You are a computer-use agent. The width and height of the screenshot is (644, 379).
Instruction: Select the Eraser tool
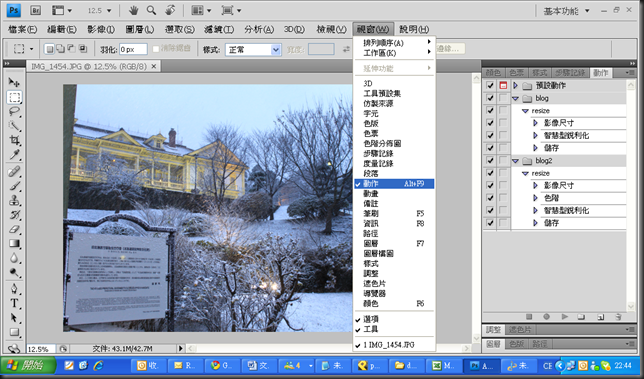click(x=14, y=229)
